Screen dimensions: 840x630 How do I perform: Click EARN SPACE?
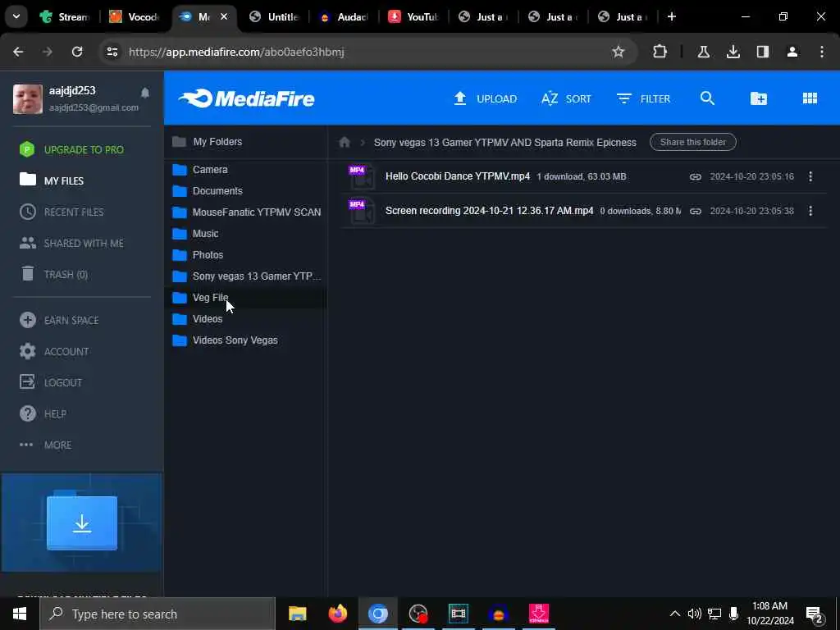tap(59, 321)
